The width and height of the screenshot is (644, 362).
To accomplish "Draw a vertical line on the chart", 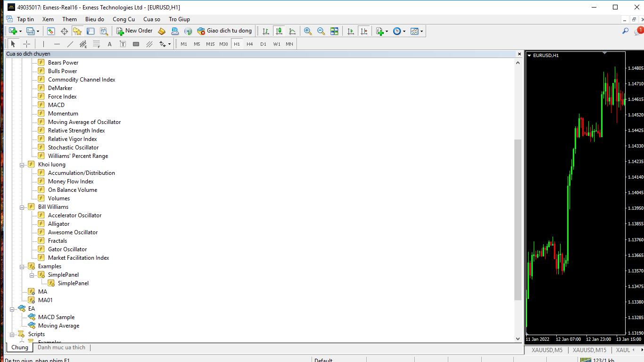I will coord(43,44).
